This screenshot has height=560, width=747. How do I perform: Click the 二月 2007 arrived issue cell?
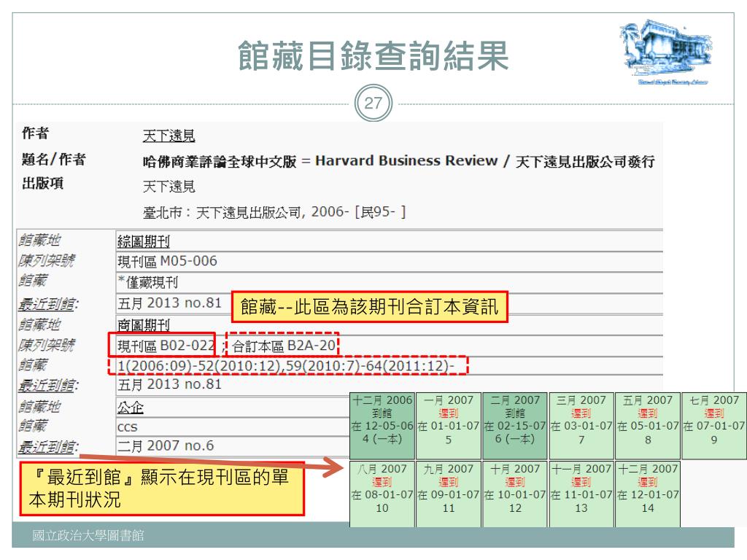[x=514, y=426]
